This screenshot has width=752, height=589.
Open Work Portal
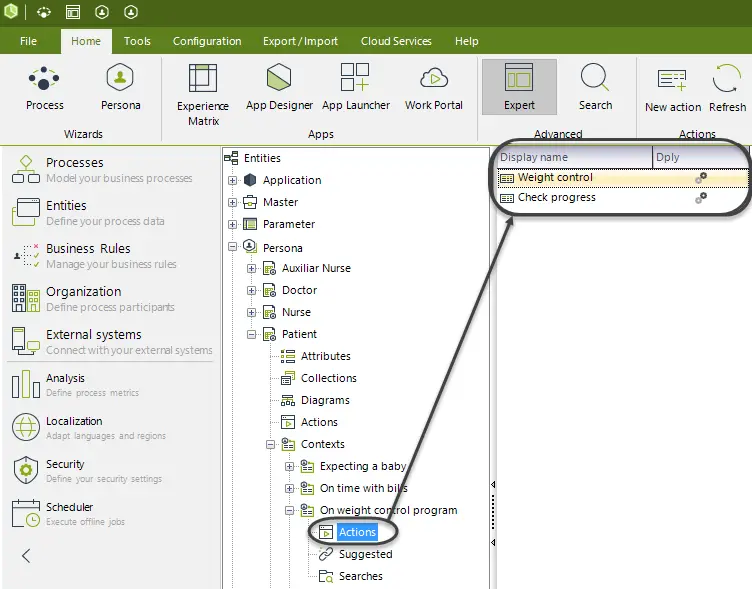click(434, 88)
